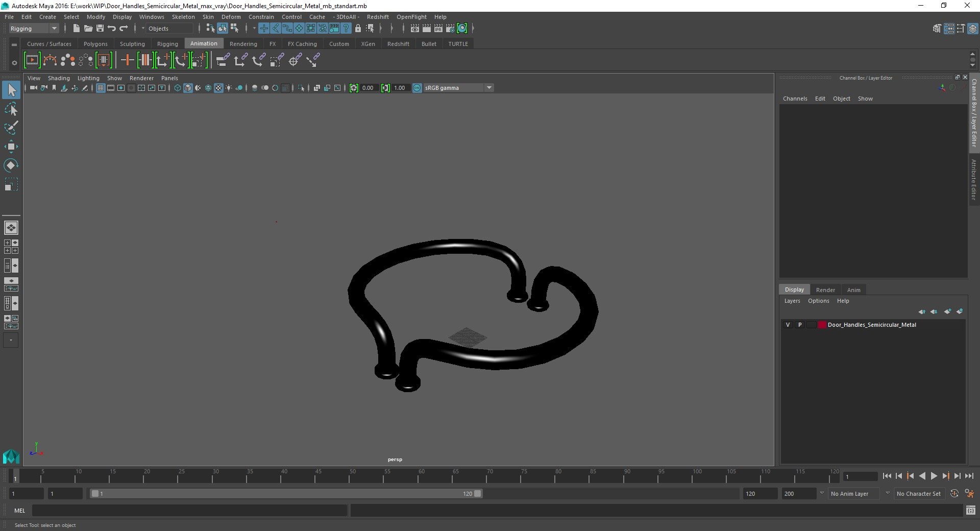The image size is (980, 531).
Task: Open the viewport Shading menu
Action: [59, 78]
